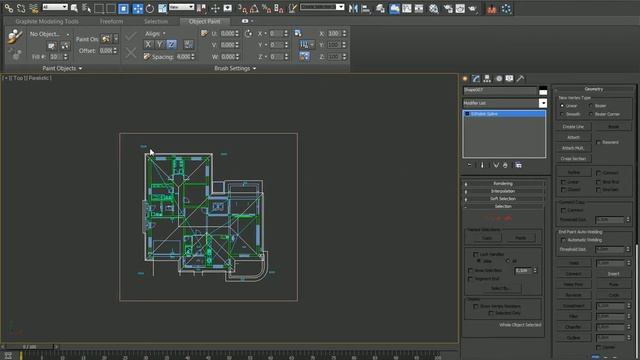The height and width of the screenshot is (360, 640).
Task: Click the Unlink Selection icon
Action: [21, 8]
